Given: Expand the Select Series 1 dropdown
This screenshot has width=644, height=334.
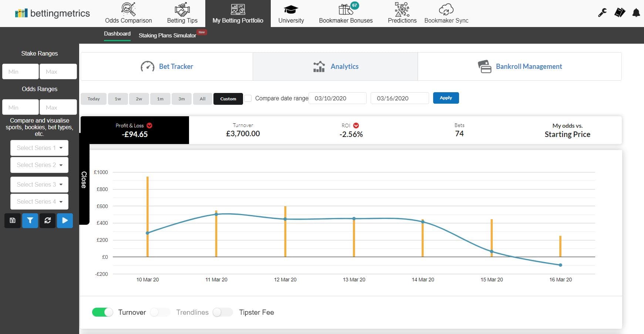Looking at the screenshot, I should tap(40, 148).
